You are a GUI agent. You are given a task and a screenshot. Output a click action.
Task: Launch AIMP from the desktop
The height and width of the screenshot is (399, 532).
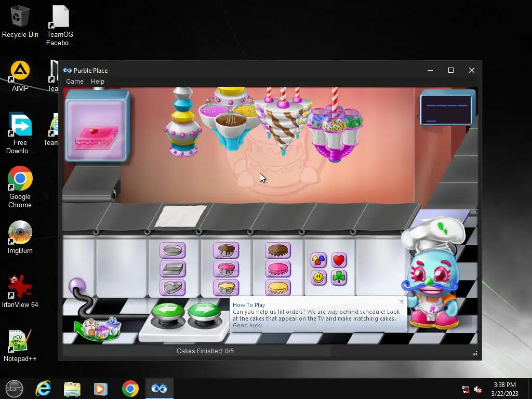20,76
